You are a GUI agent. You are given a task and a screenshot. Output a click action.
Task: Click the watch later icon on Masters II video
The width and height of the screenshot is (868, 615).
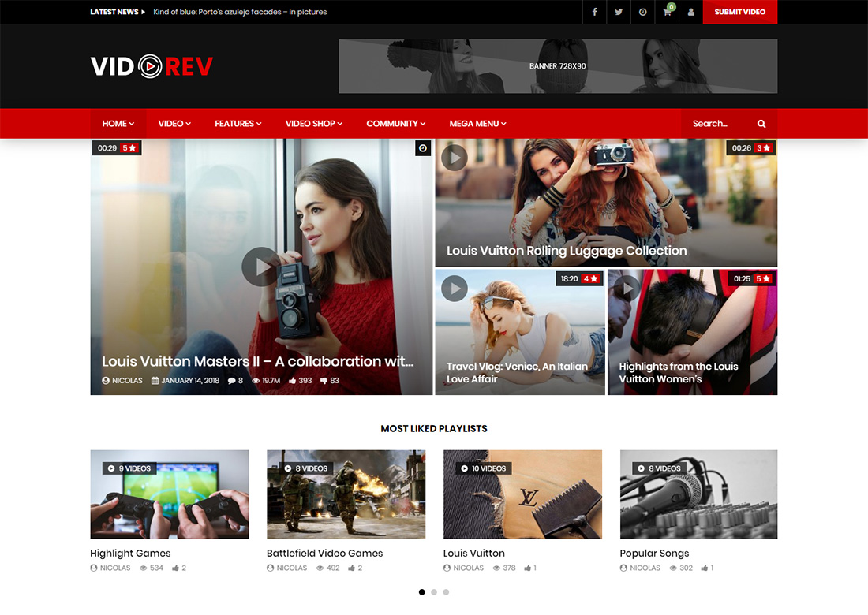[x=423, y=147]
